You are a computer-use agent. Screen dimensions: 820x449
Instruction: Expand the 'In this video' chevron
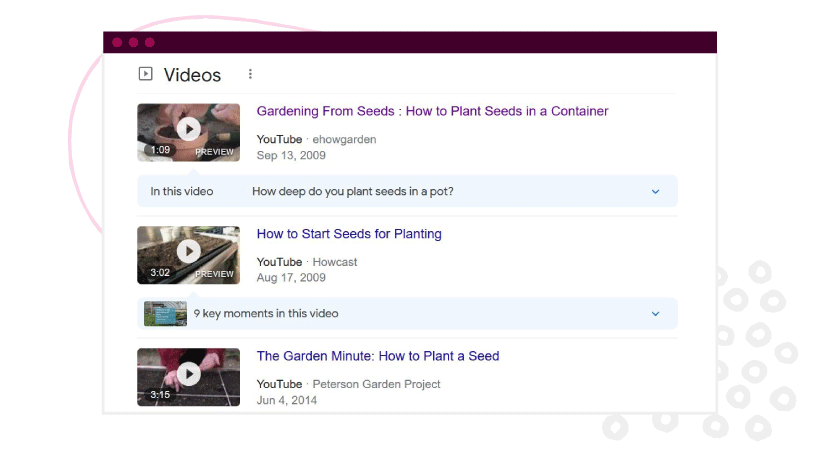tap(655, 192)
